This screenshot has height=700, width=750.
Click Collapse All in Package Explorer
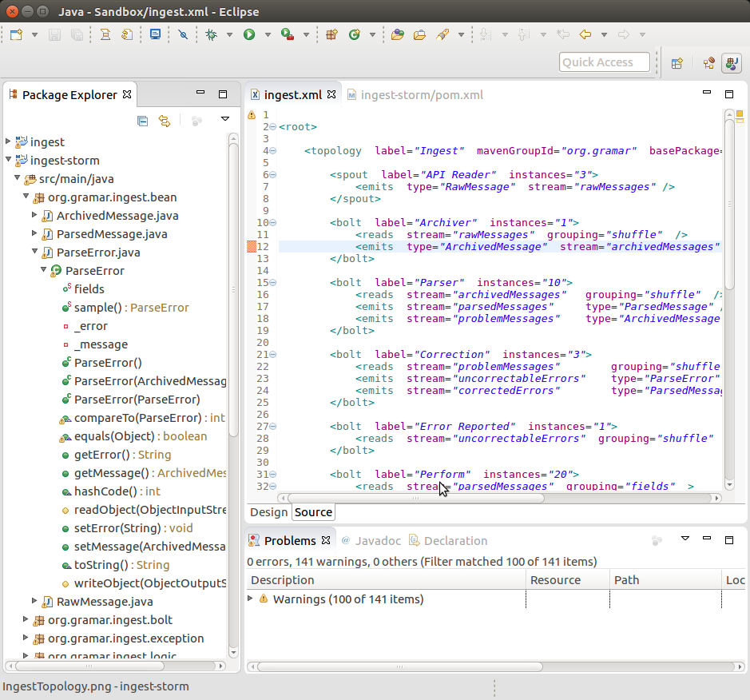pyautogui.click(x=142, y=121)
